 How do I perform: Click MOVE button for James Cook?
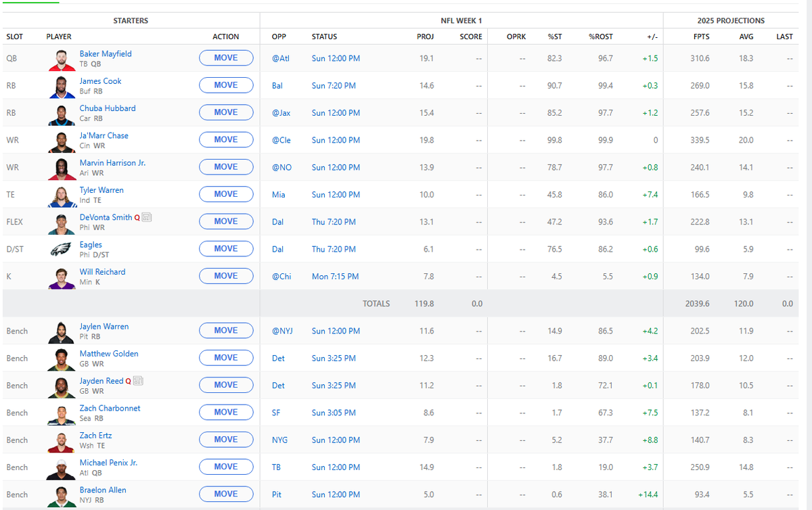(226, 85)
